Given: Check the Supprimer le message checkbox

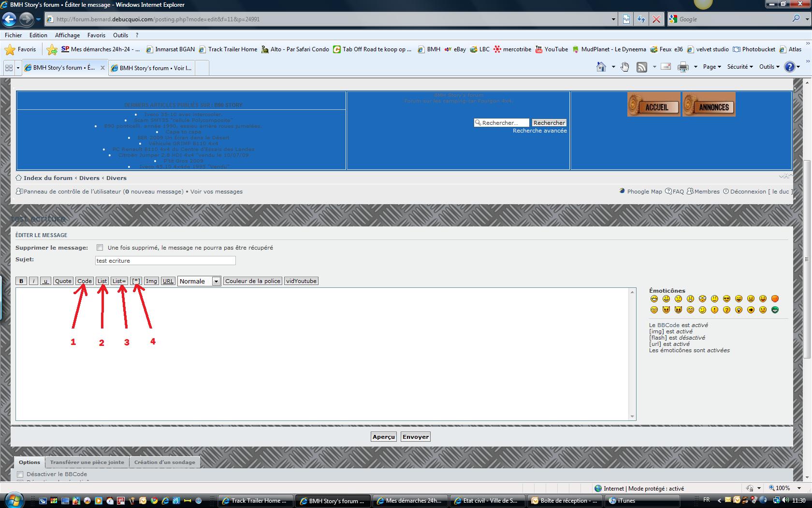Looking at the screenshot, I should pos(100,248).
